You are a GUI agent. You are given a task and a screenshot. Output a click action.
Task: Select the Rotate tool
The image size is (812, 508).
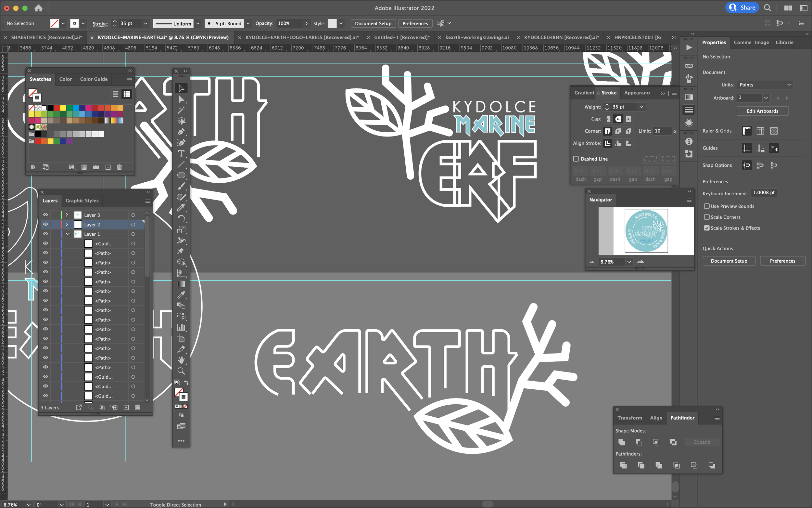click(181, 219)
